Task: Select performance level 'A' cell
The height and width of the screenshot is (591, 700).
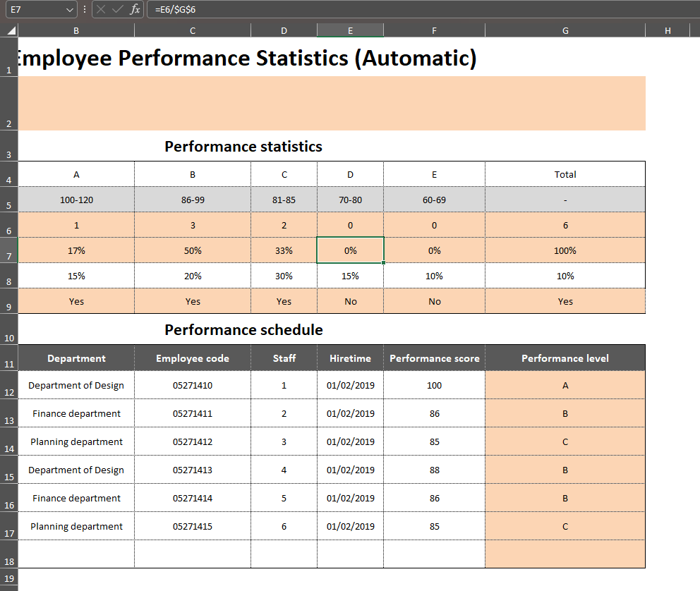Action: [x=565, y=385]
